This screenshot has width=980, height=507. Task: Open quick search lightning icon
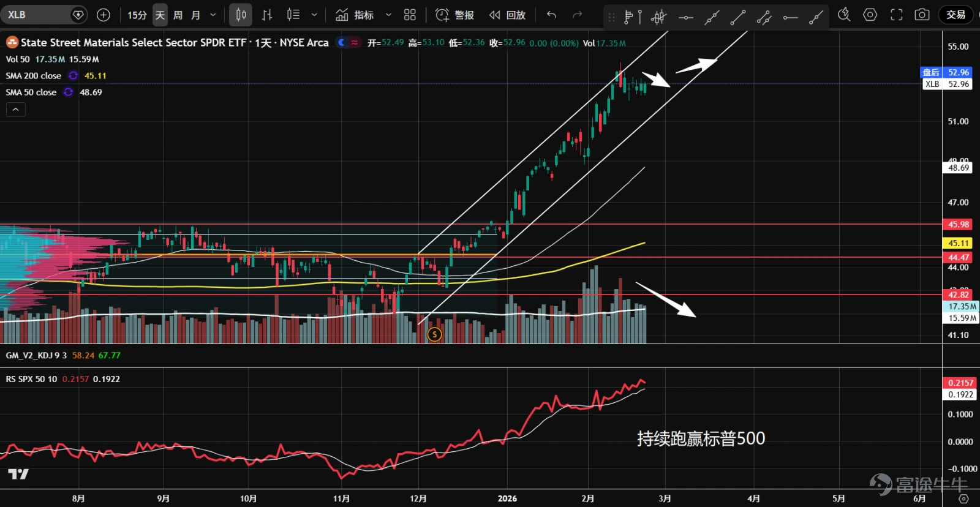(x=844, y=15)
